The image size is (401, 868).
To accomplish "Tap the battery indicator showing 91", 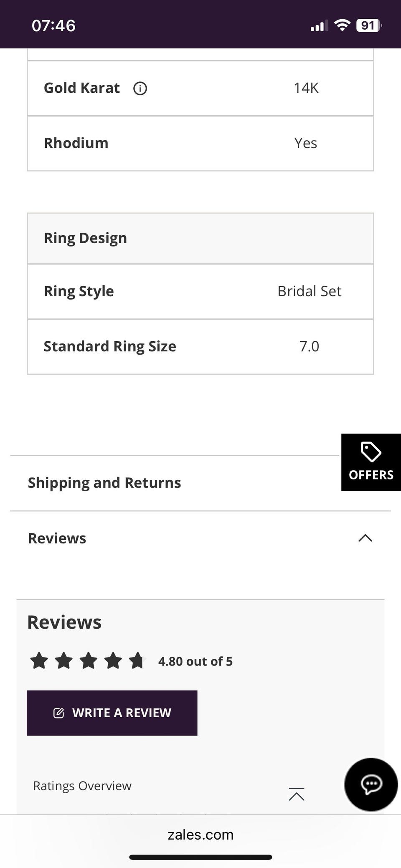I will (x=368, y=25).
